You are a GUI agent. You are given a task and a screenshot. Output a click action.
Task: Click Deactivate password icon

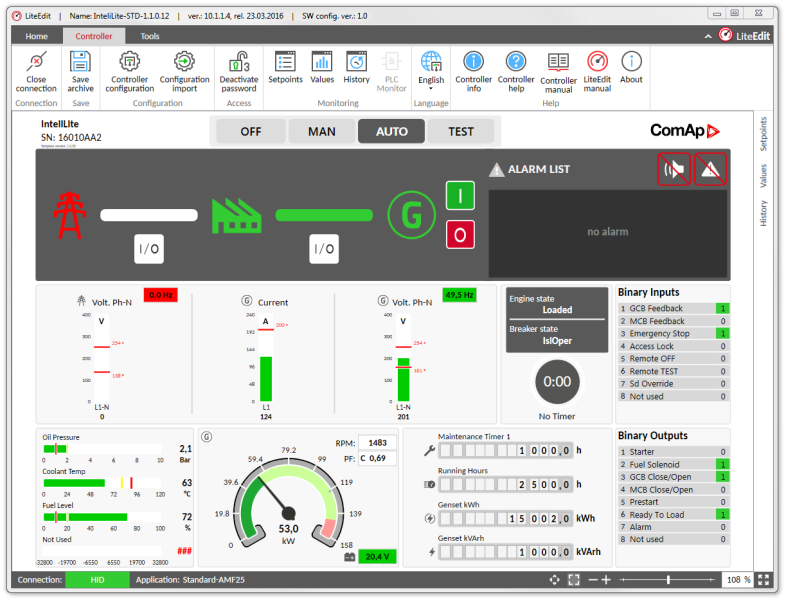click(x=238, y=62)
